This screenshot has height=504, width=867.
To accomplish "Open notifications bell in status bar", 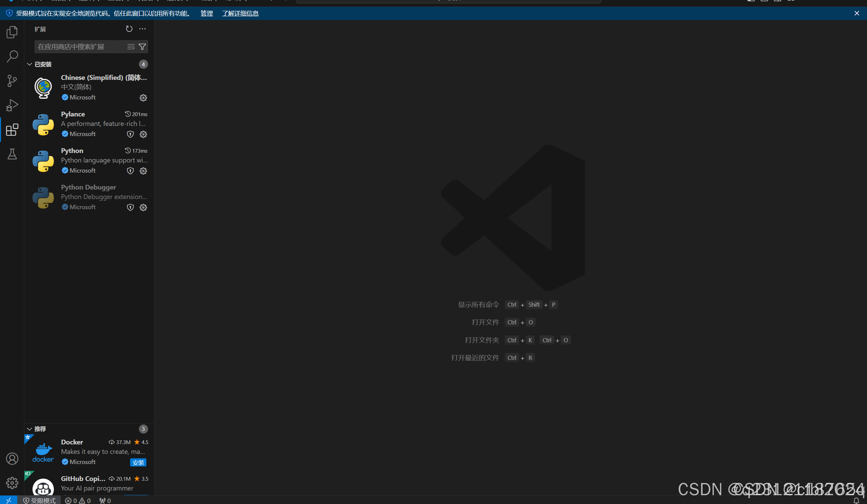I will click(x=856, y=501).
